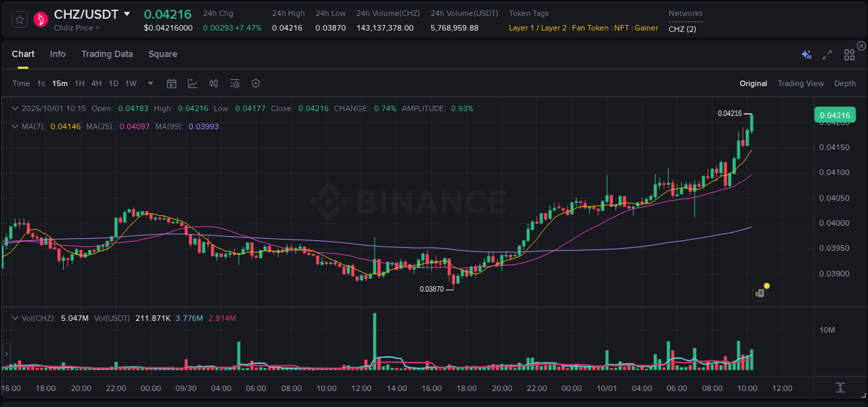Screen dimensions: 868x407
Task: Select the chart style icon on the toolbar
Action: 193,83
